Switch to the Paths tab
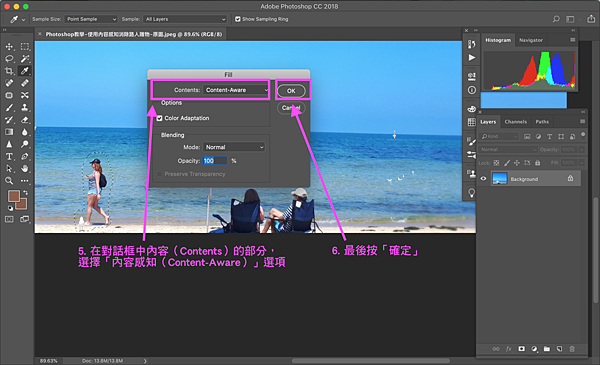 pos(542,122)
